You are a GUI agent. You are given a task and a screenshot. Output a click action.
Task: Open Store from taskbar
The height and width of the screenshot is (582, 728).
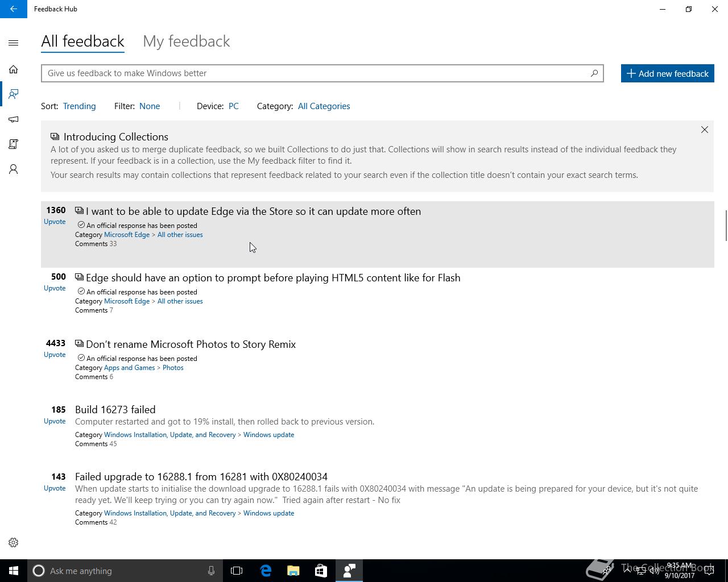[x=321, y=571]
